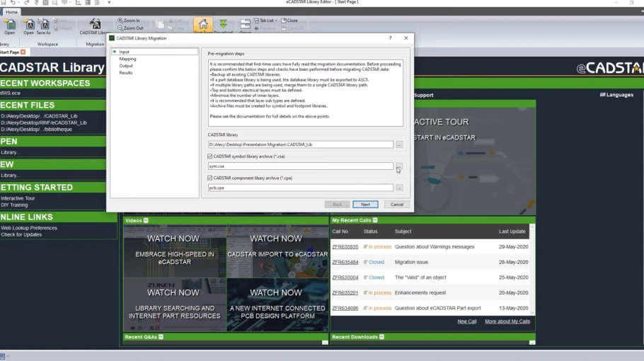This screenshot has width=644, height=361.
Task: Click Redo in quick access toolbar
Action: (26, 2)
